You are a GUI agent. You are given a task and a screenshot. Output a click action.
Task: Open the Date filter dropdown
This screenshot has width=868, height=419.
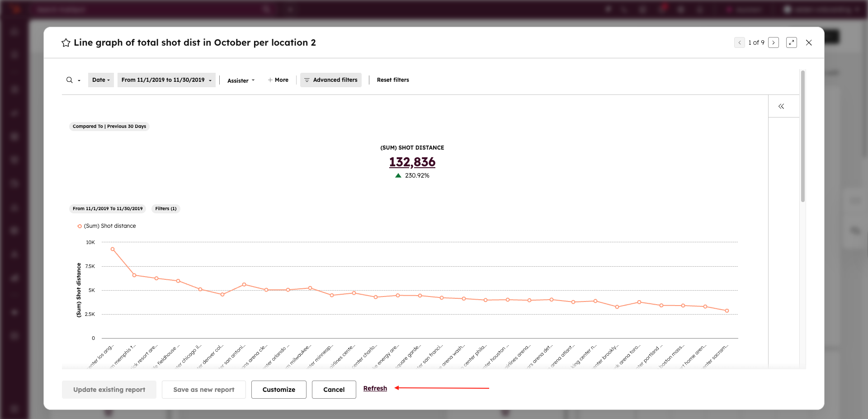coord(101,80)
